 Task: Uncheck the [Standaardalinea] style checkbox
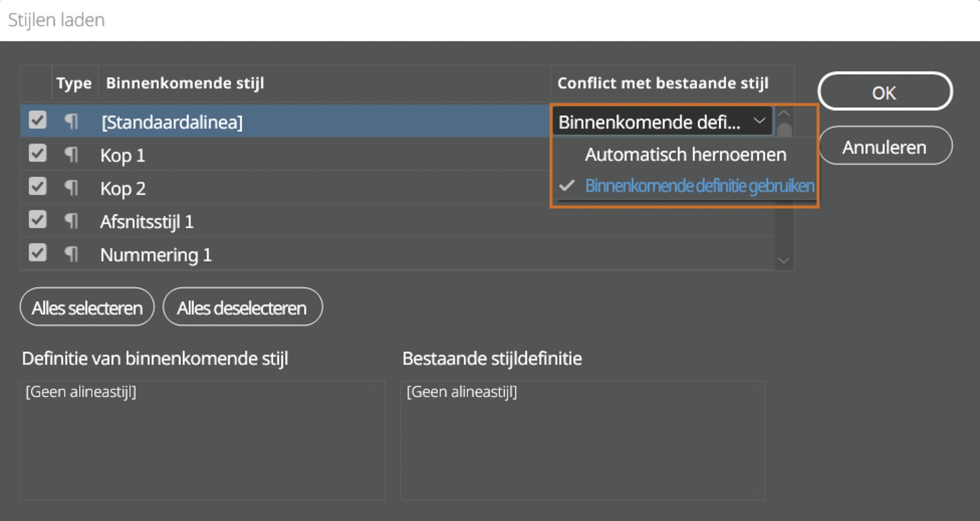click(37, 121)
